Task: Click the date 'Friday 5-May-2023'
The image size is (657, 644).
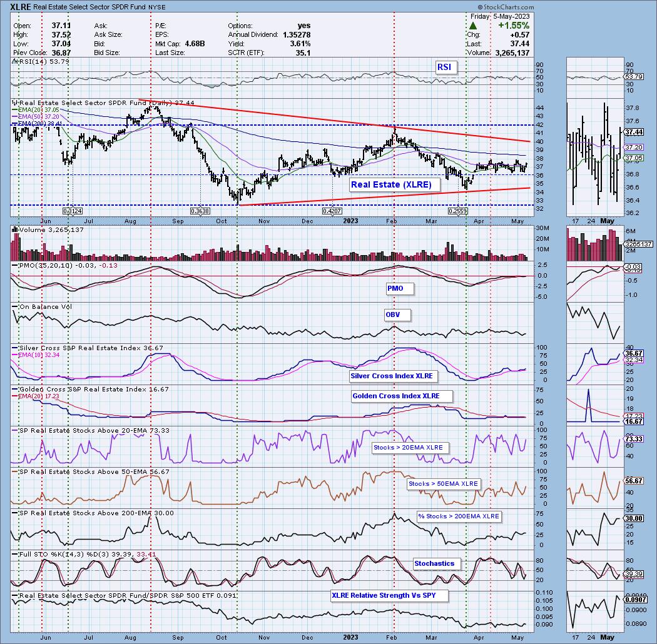Action: [500, 16]
